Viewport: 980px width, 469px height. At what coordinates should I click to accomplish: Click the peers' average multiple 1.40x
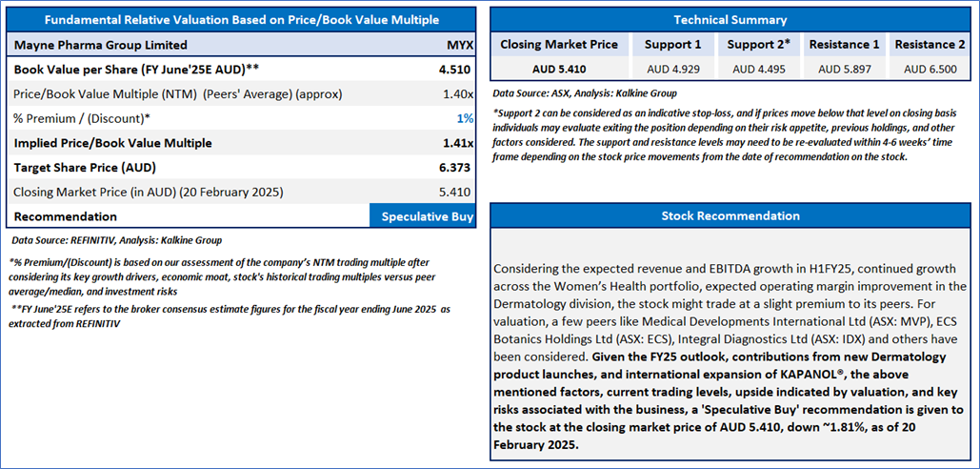click(x=457, y=94)
